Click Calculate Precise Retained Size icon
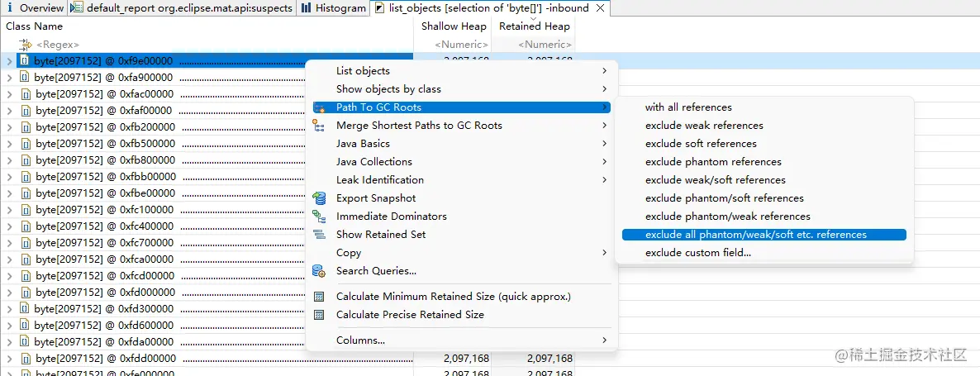The image size is (980, 376). (x=319, y=315)
